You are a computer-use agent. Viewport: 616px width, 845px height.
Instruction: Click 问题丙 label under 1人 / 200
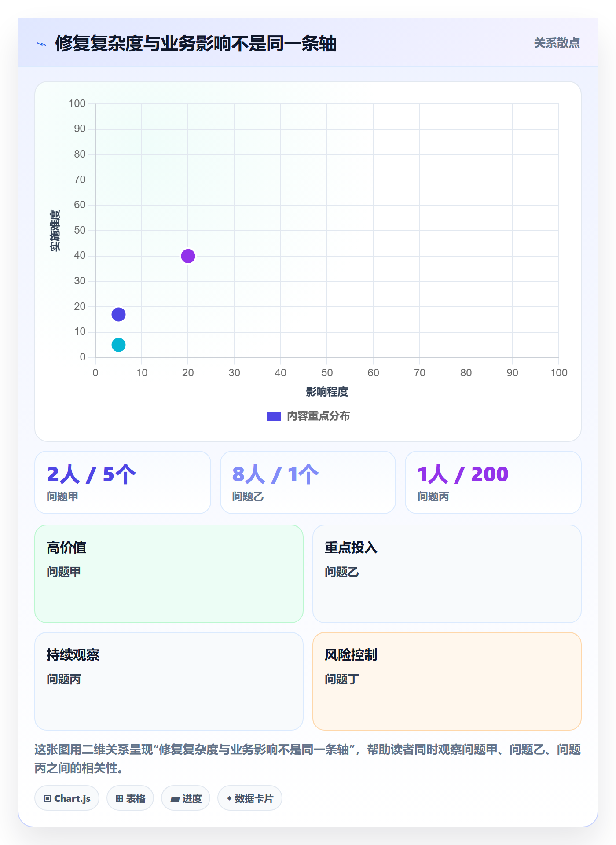pyautogui.click(x=433, y=497)
